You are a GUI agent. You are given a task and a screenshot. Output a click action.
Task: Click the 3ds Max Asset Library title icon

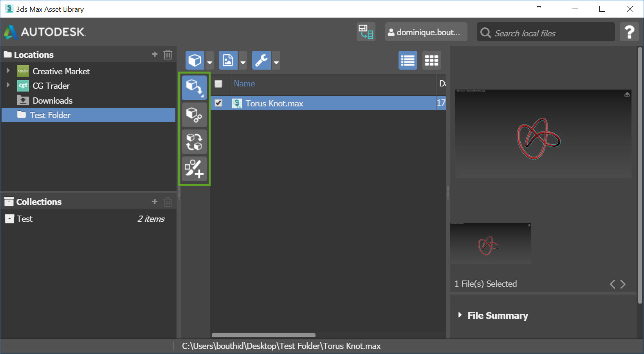pyautogui.click(x=9, y=9)
